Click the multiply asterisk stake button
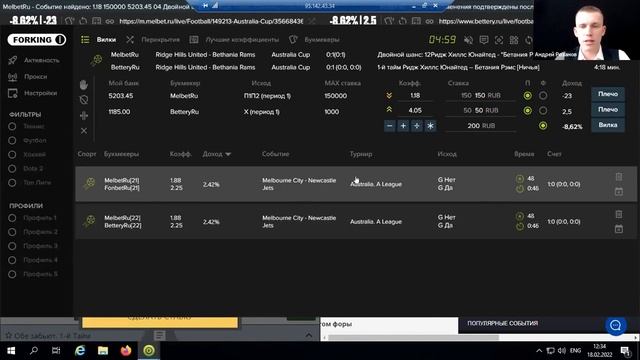This screenshot has height=360, width=640. click(x=430, y=126)
